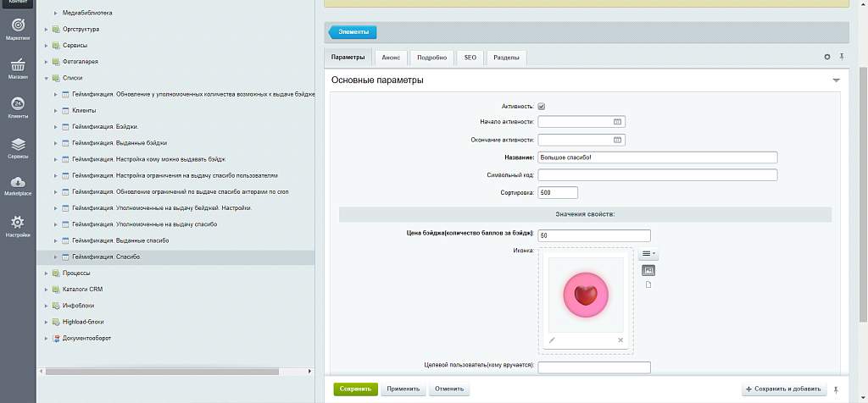Open Настройки gear in sidebar

18,225
